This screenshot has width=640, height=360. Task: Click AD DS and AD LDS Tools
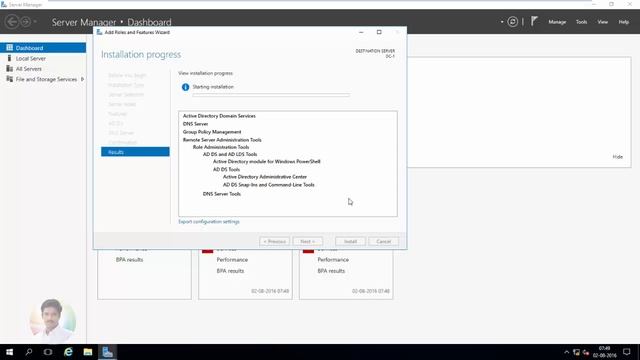(x=230, y=154)
